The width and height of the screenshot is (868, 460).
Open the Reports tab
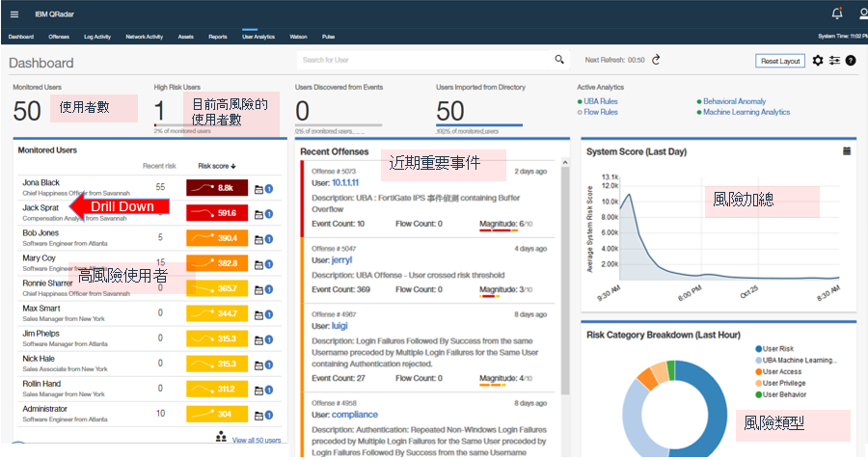218,37
